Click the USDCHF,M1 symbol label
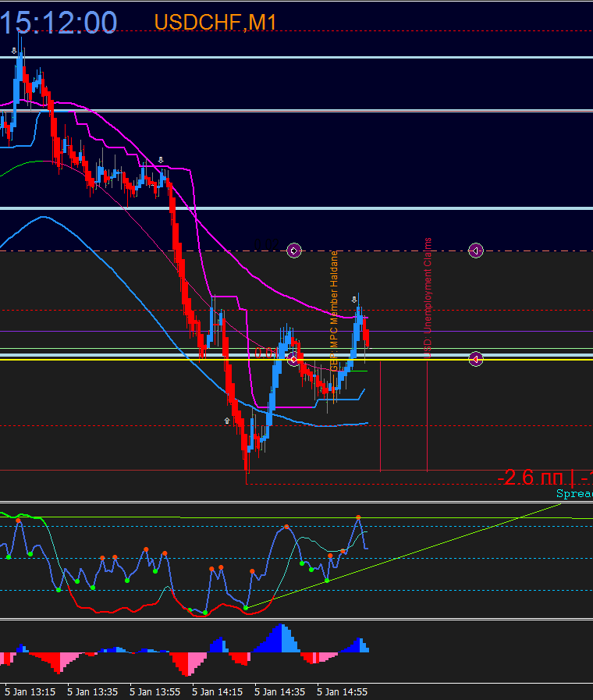The image size is (593, 700). coord(215,23)
